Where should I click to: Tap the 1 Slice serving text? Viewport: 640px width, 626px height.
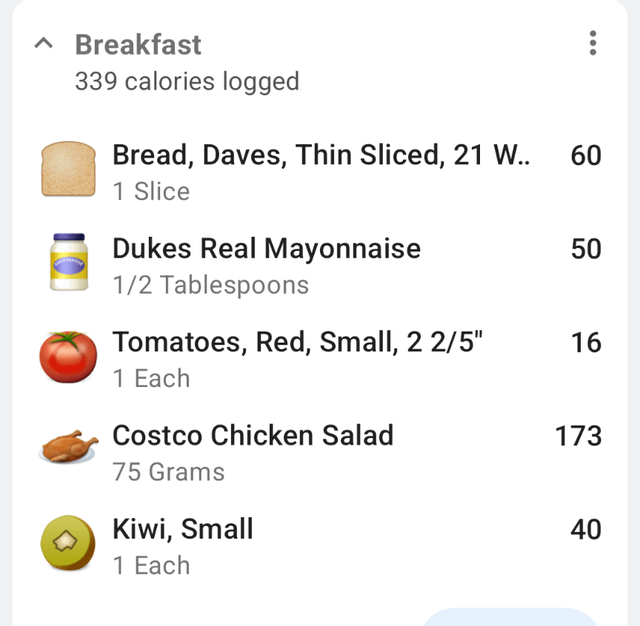[x=151, y=191]
